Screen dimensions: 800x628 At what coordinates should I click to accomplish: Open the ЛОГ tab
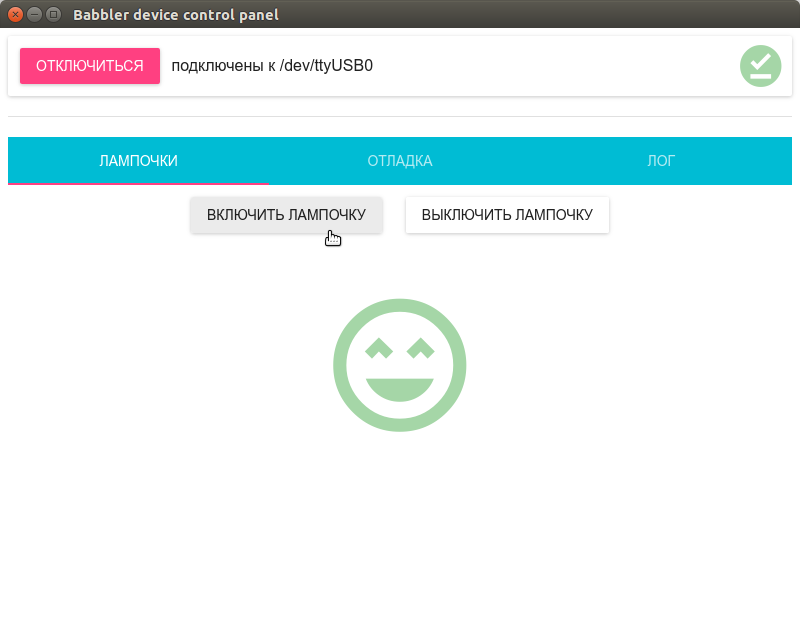[661, 160]
